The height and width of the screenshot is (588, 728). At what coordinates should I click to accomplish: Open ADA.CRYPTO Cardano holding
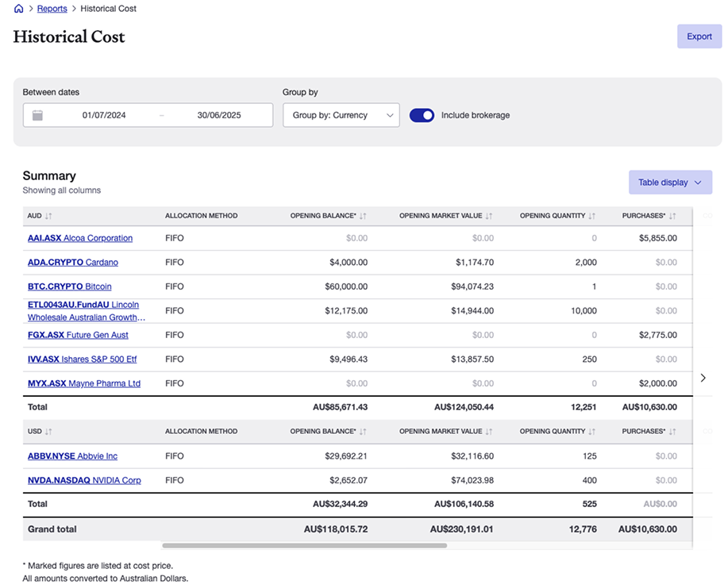coord(73,262)
